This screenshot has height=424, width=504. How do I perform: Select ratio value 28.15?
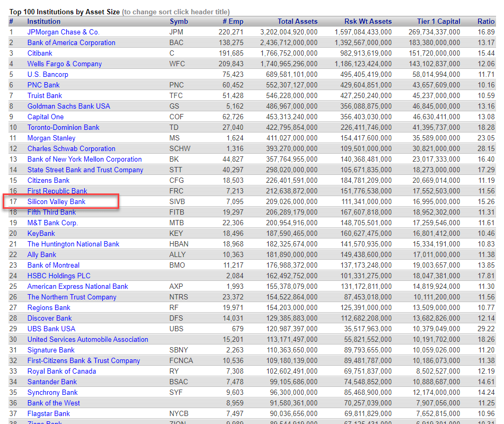pyautogui.click(x=486, y=149)
